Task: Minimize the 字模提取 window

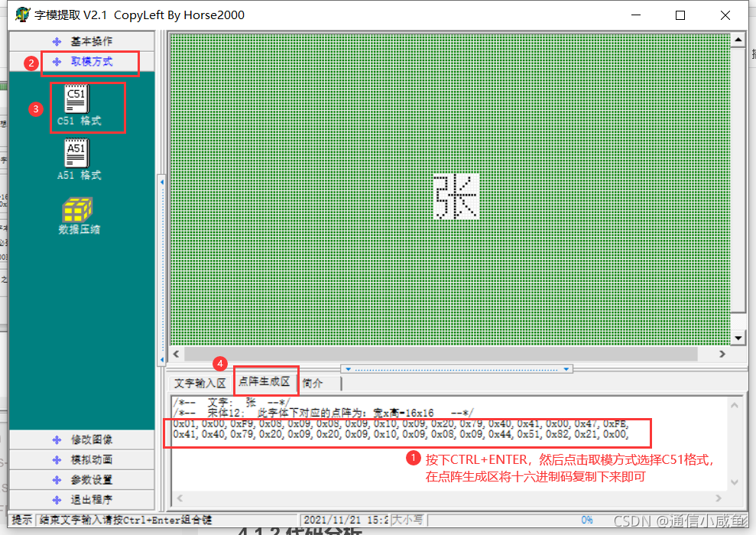Action: [x=636, y=15]
